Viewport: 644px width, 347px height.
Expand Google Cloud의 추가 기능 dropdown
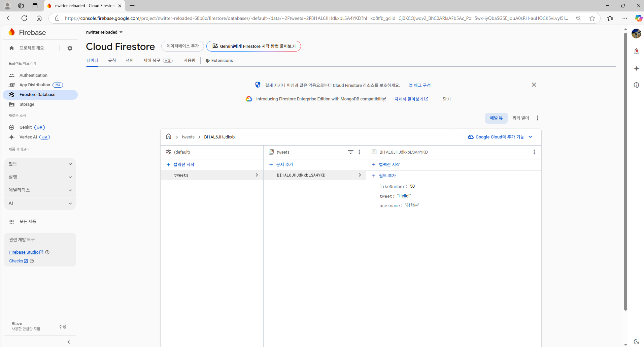pos(500,137)
